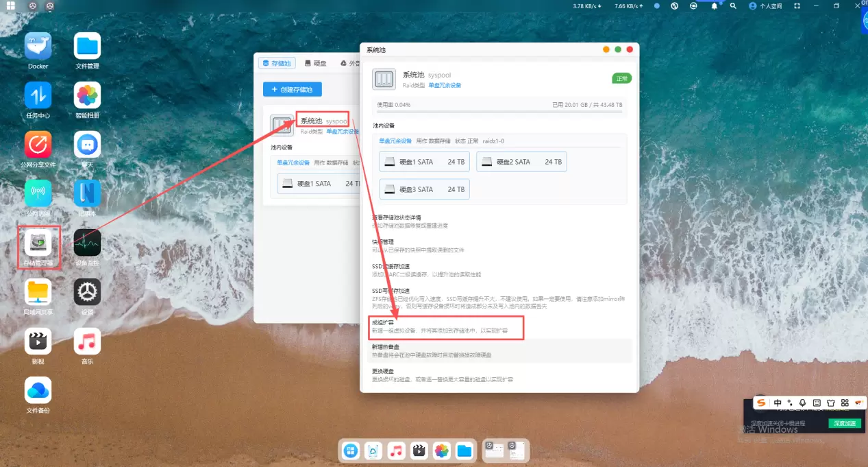Select the 硬盘3 SATA disk card
The width and height of the screenshot is (868, 467).
(424, 189)
